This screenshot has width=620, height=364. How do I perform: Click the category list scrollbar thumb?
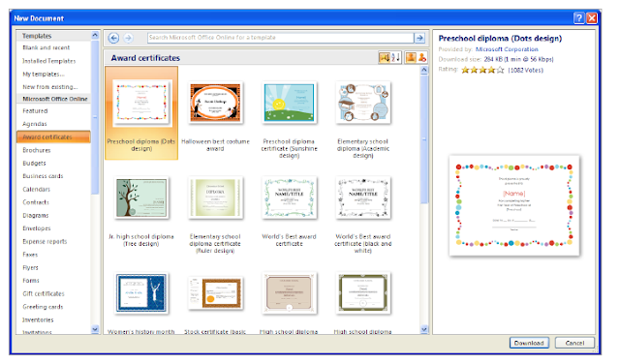click(95, 117)
